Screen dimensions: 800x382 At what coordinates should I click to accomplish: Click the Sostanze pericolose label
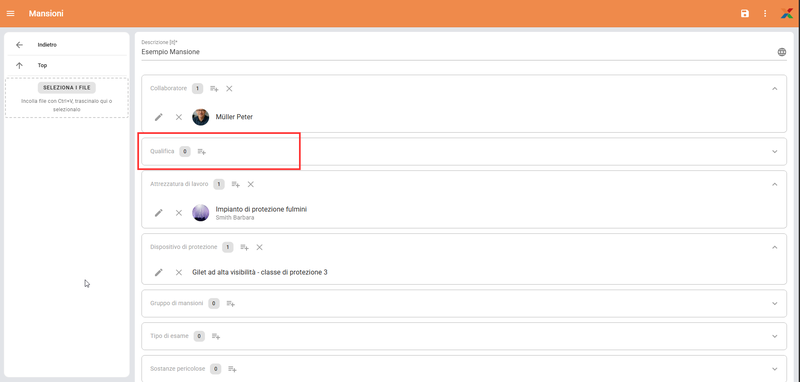click(x=178, y=368)
